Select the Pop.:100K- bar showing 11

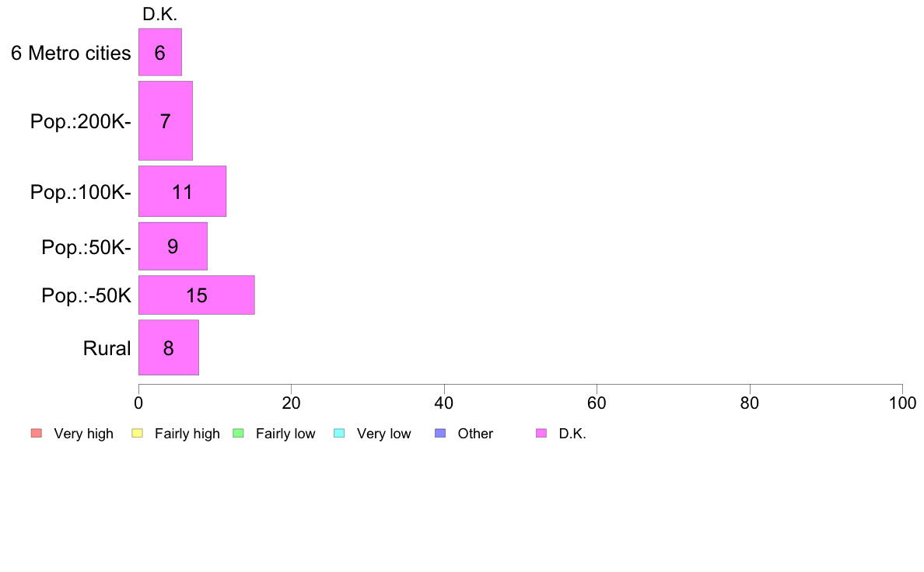pyautogui.click(x=183, y=191)
